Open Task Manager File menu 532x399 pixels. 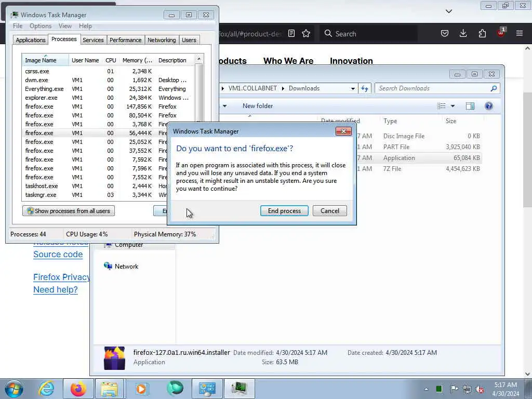point(18,26)
